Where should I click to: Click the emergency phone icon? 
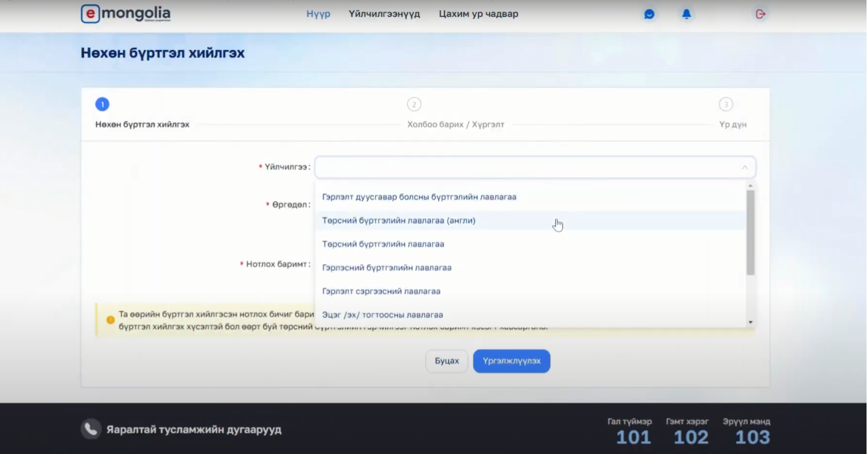click(91, 430)
